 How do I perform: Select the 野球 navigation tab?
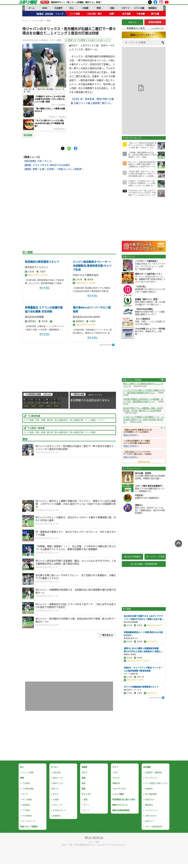click(99, 8)
